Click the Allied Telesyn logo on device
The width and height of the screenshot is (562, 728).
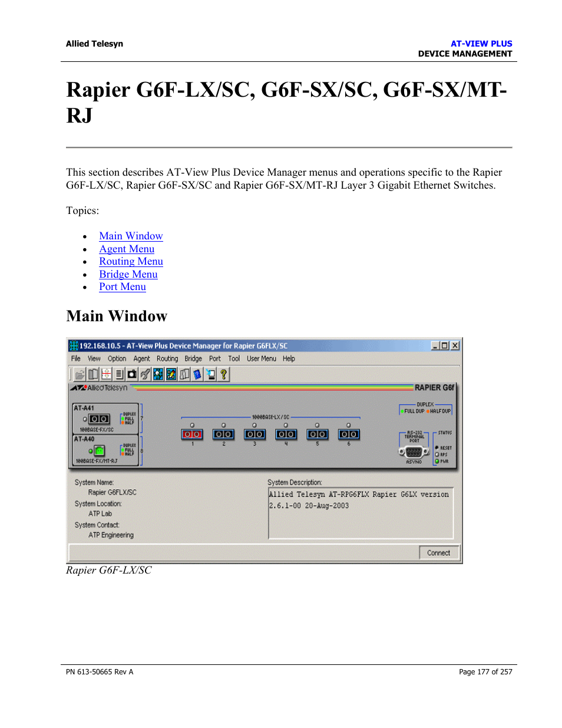(x=99, y=388)
